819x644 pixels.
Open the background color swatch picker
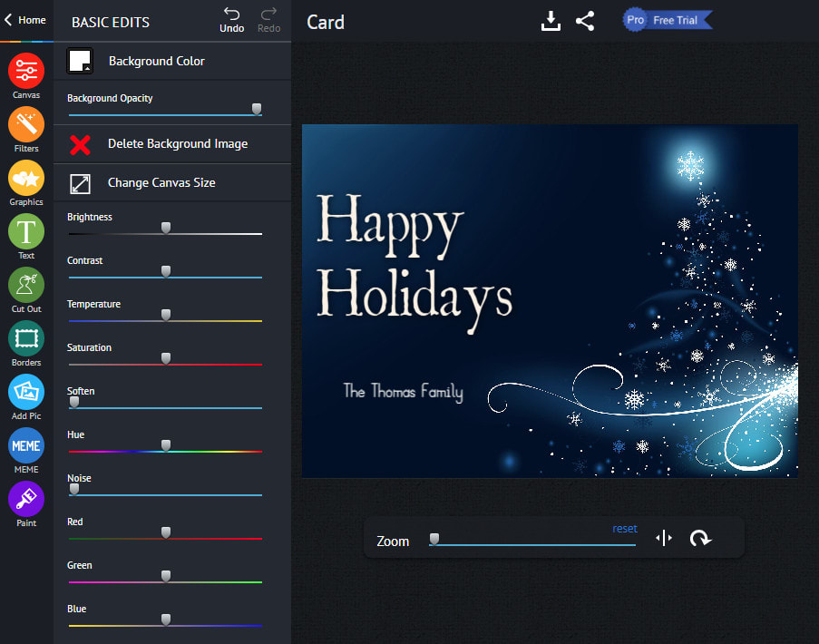(x=80, y=61)
